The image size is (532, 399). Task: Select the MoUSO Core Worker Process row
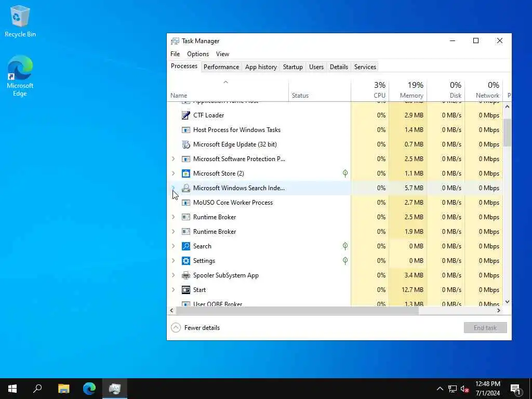(x=335, y=203)
